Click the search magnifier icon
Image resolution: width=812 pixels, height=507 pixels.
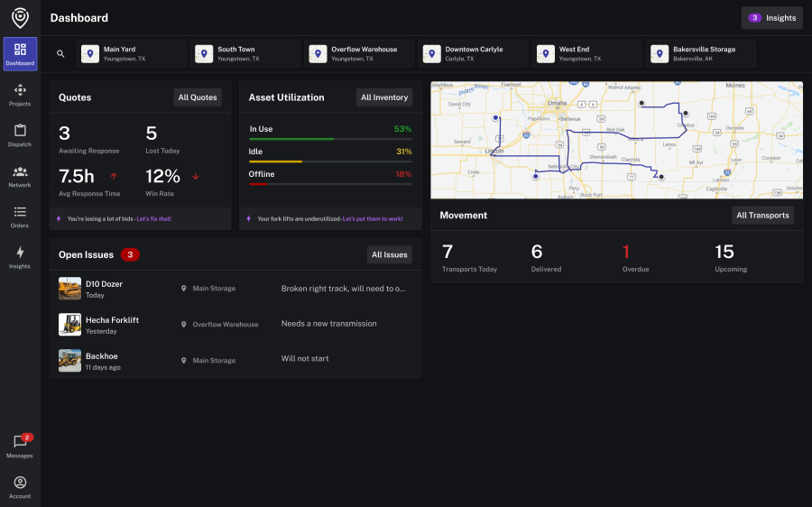click(x=60, y=54)
